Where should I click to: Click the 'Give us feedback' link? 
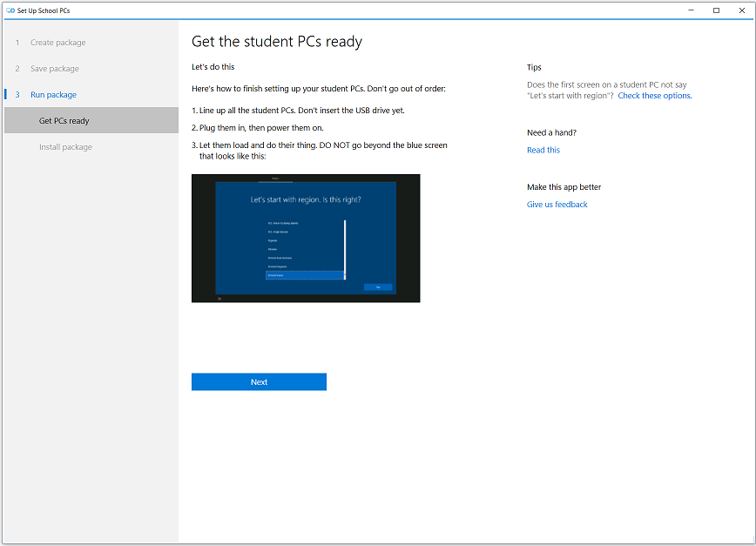[x=557, y=205]
